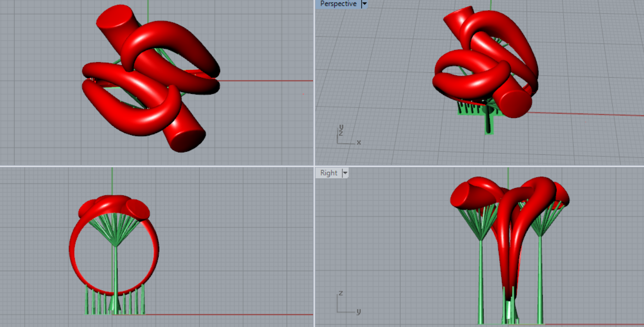644x327 pixels.
Task: Click the vertical divider between the viewports
Action: coord(314,96)
